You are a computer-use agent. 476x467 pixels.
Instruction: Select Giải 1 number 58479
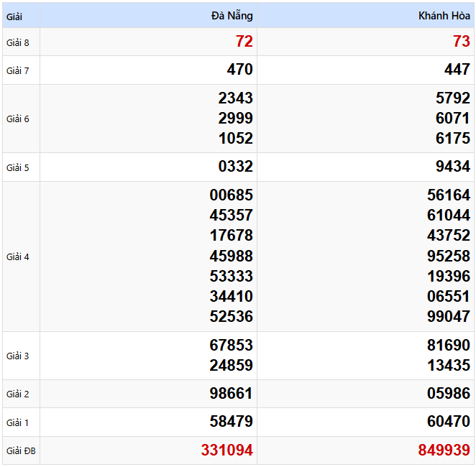pos(231,422)
